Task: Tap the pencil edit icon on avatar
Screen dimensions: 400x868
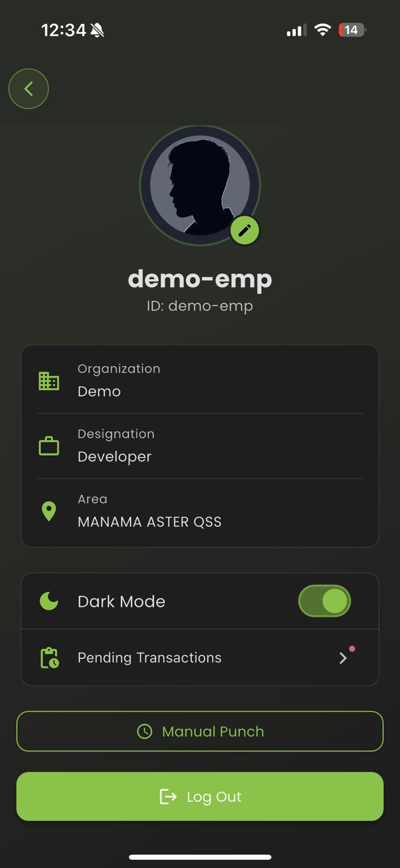Action: pyautogui.click(x=244, y=231)
